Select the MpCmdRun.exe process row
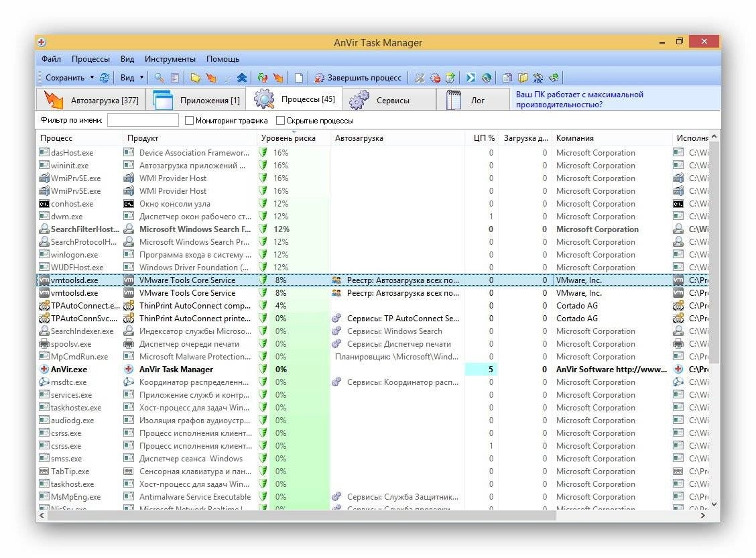Screen dimensions: 756x558 pyautogui.click(x=374, y=356)
